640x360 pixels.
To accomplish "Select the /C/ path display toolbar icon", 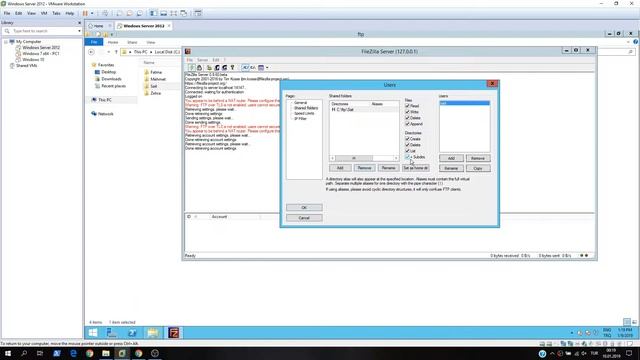I will coord(245,68).
